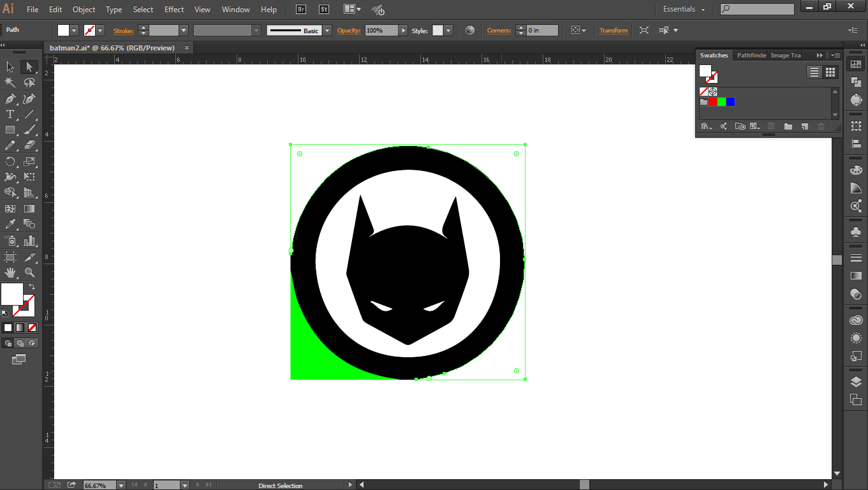Switch to the Pathfinder tab
Image resolution: width=868 pixels, height=490 pixels.
(750, 55)
